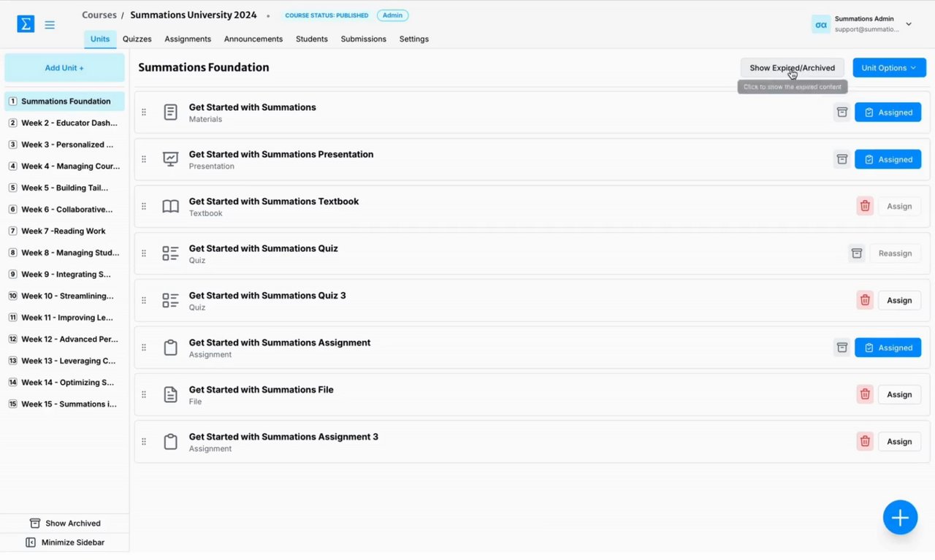The height and width of the screenshot is (560, 935).
Task: Click the file icon of Summations File
Action: click(170, 394)
